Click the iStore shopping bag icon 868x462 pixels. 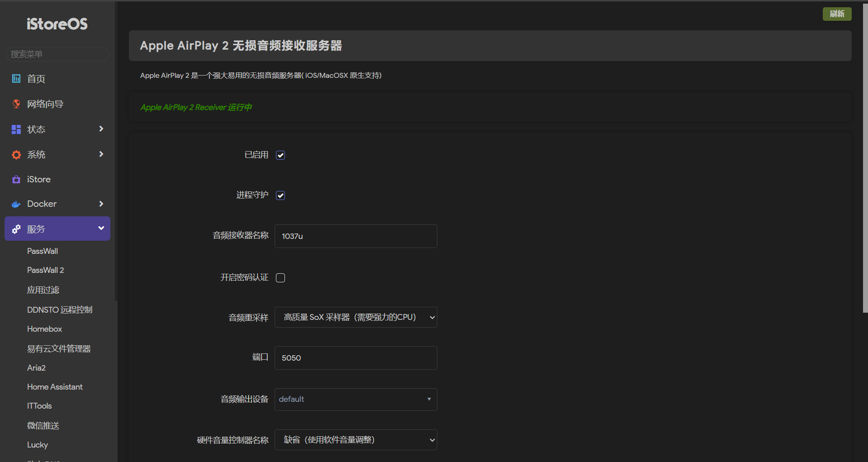click(16, 179)
